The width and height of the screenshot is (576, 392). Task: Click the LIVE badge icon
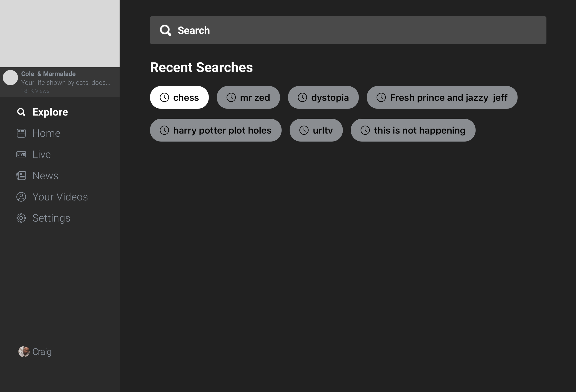pyautogui.click(x=21, y=154)
